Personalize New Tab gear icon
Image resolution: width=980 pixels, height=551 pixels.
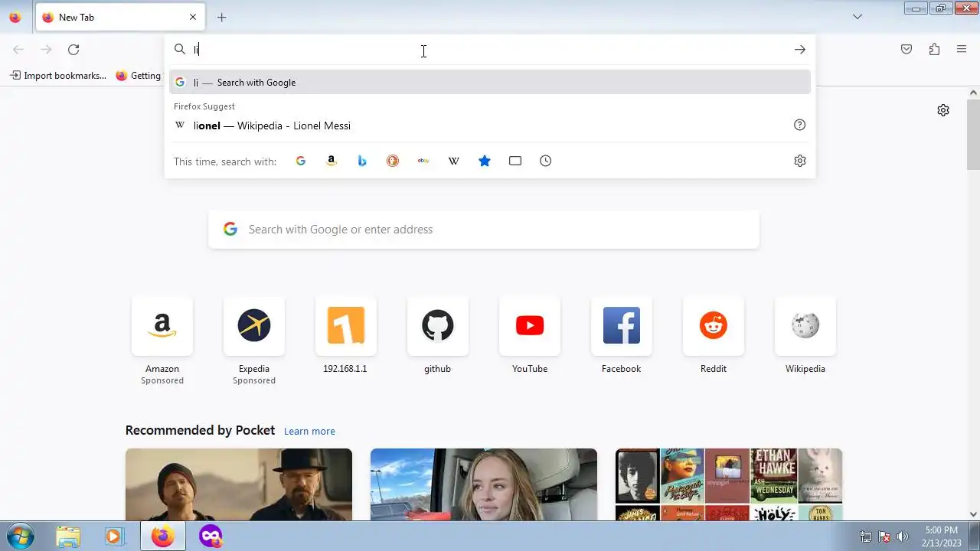tap(943, 110)
